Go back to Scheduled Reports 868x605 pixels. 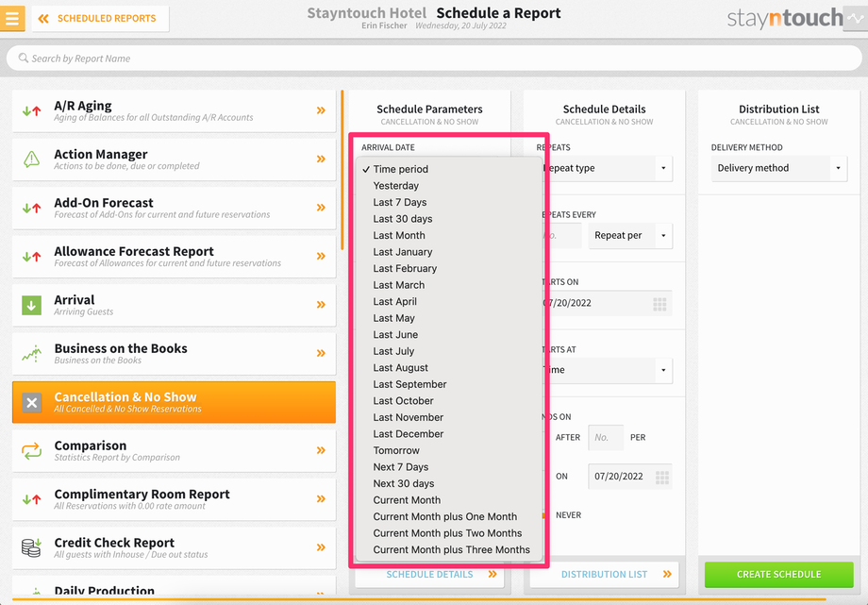[100, 18]
